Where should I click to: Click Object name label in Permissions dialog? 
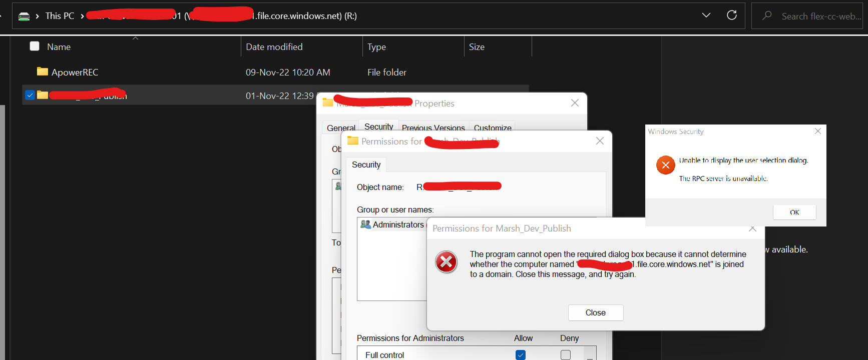[x=380, y=187]
